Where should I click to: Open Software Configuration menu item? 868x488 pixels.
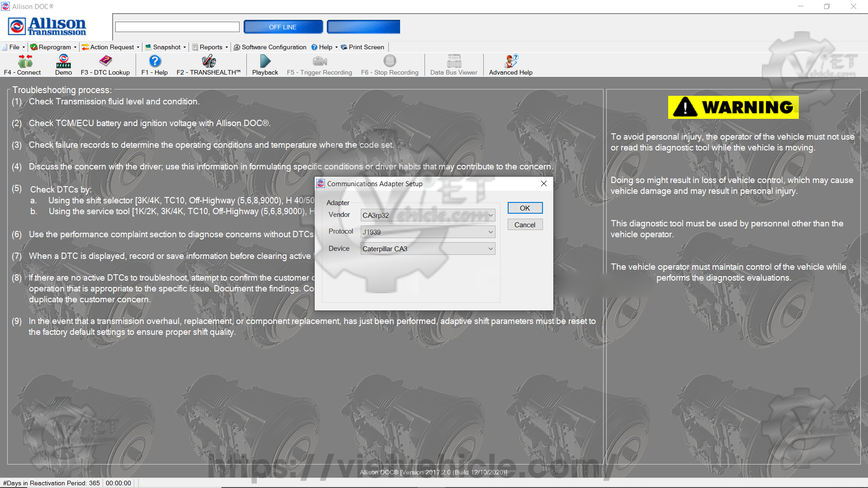270,47
